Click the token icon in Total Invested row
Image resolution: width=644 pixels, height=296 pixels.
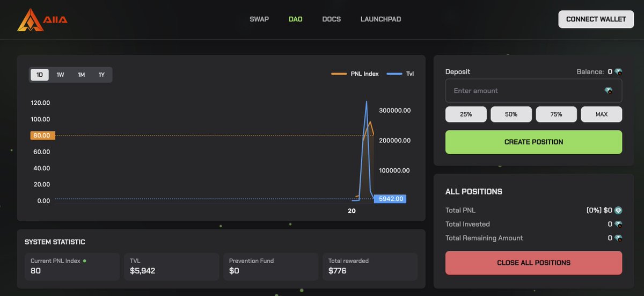tap(618, 224)
